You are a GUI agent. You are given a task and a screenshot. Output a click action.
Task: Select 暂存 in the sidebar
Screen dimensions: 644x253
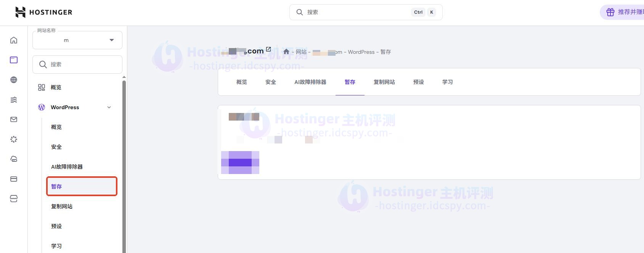[x=82, y=186]
